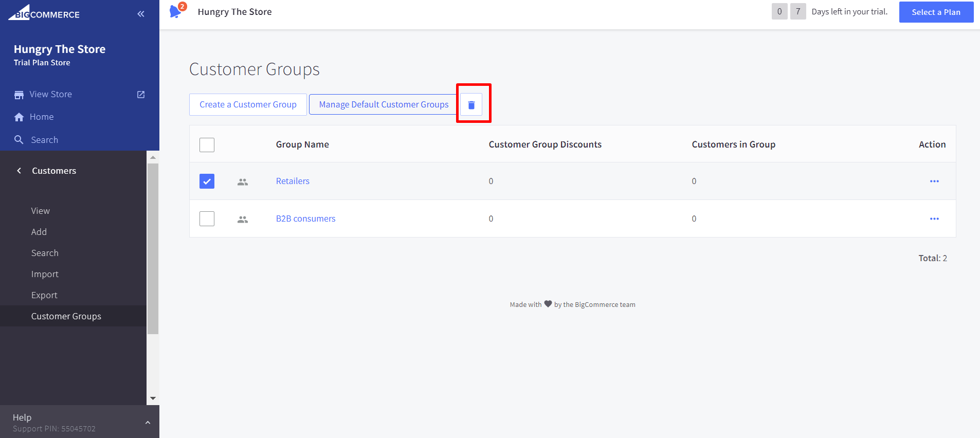Check the B2B consumers row checkbox
980x438 pixels.
click(207, 218)
